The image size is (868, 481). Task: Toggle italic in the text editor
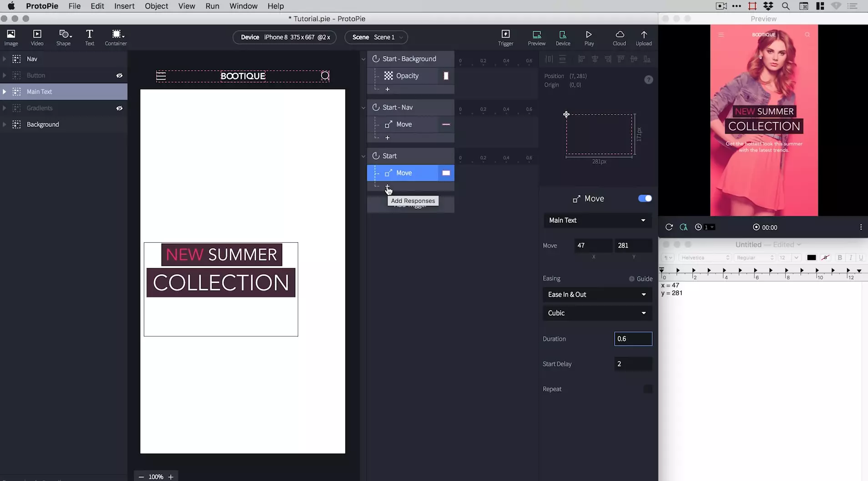pyautogui.click(x=851, y=257)
